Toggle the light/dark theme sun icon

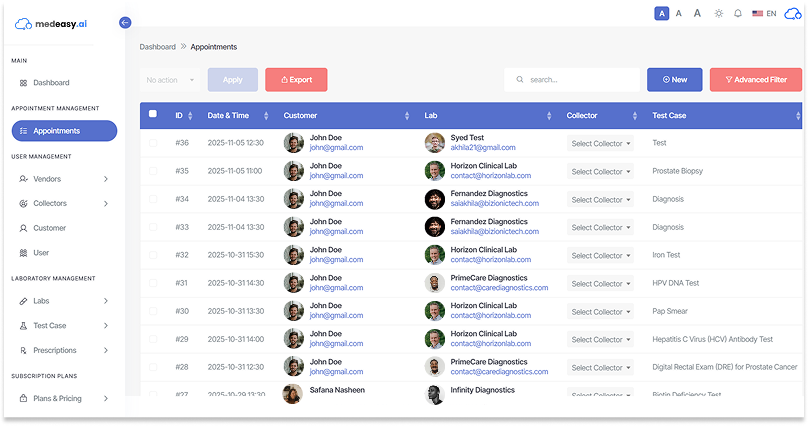(718, 13)
